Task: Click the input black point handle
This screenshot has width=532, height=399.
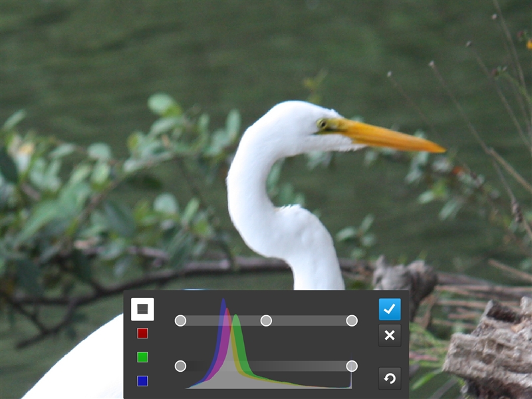Action: [180, 321]
